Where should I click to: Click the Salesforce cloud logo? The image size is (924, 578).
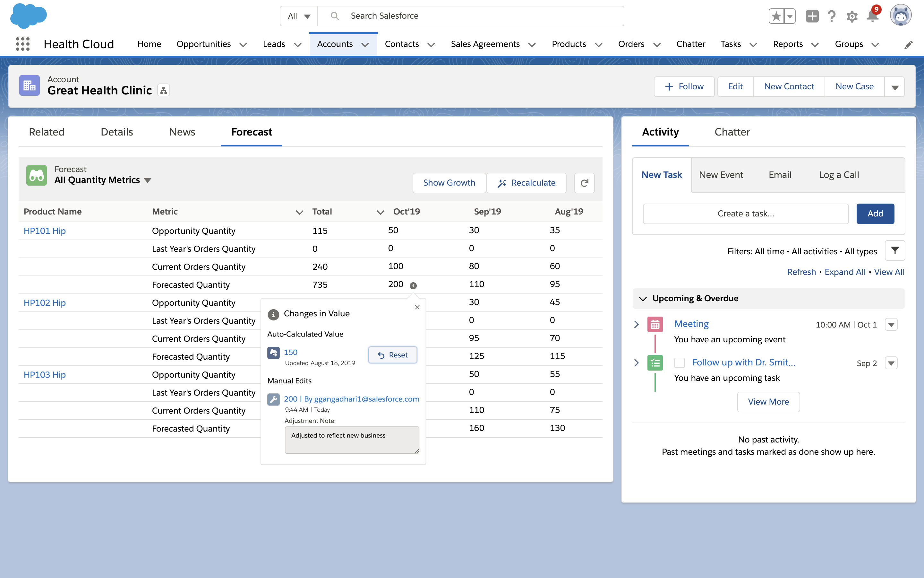tap(29, 16)
